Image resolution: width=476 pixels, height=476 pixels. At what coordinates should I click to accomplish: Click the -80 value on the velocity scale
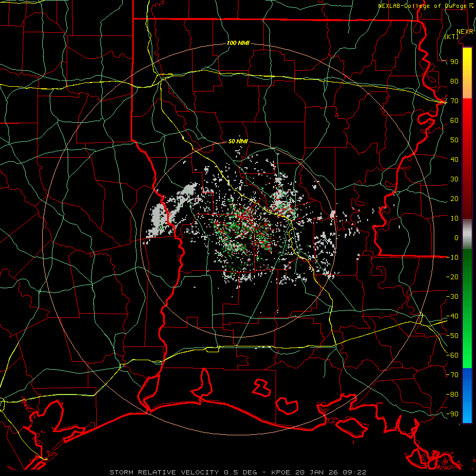pos(452,395)
